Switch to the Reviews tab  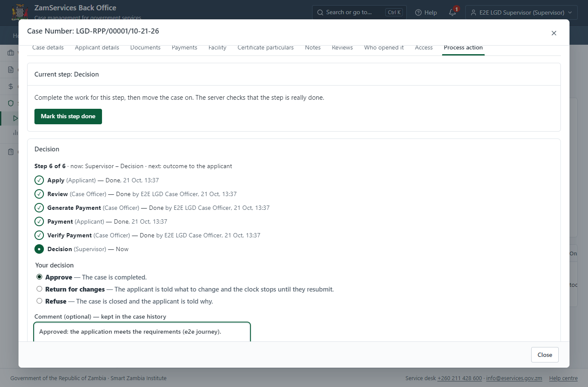pyautogui.click(x=342, y=48)
